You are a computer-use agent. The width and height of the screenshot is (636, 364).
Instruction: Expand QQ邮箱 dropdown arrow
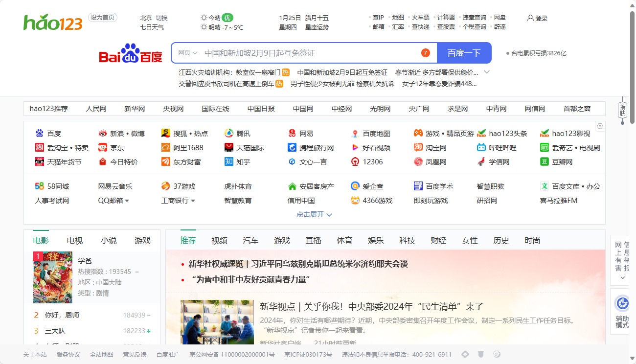[x=127, y=201]
